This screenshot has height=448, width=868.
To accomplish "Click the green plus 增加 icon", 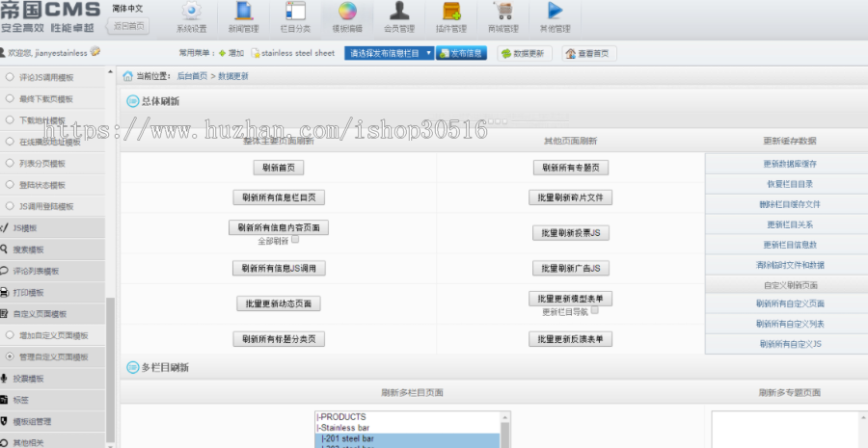I will [222, 53].
